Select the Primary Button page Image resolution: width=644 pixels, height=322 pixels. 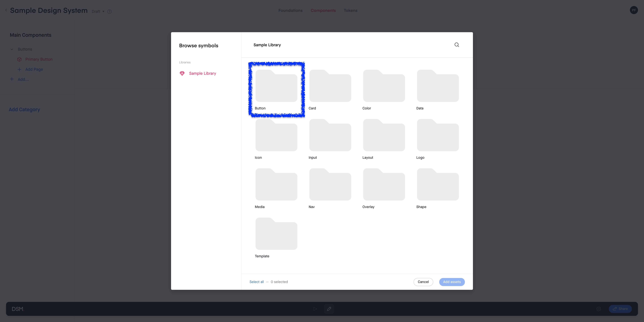(x=39, y=59)
